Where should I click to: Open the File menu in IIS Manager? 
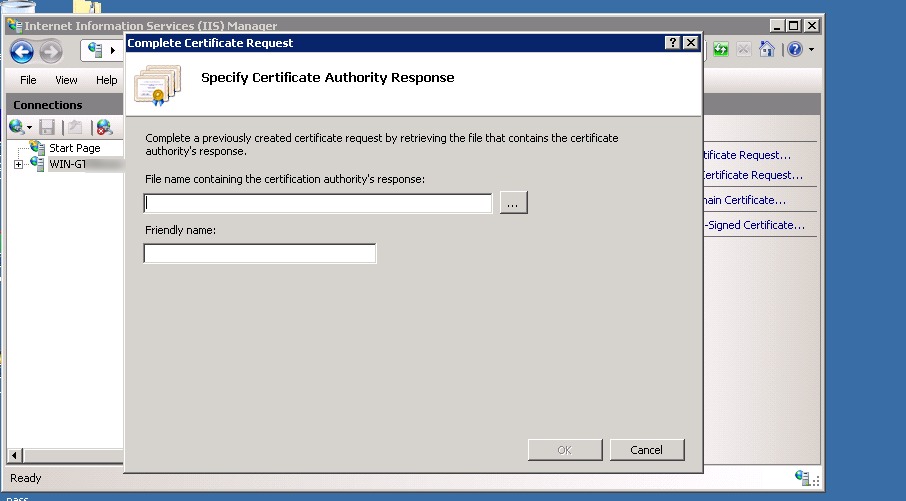(28, 80)
